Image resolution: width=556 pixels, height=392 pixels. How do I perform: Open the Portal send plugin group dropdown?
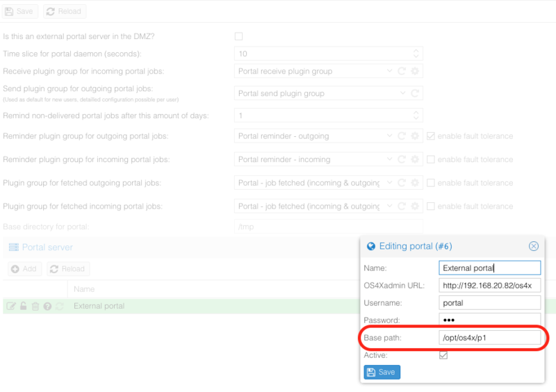pos(402,93)
